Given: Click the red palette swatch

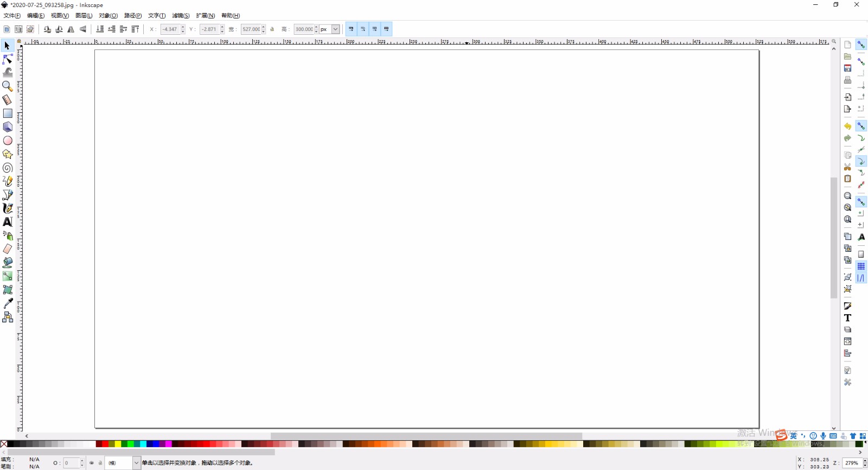Looking at the screenshot, I should coord(105,444).
